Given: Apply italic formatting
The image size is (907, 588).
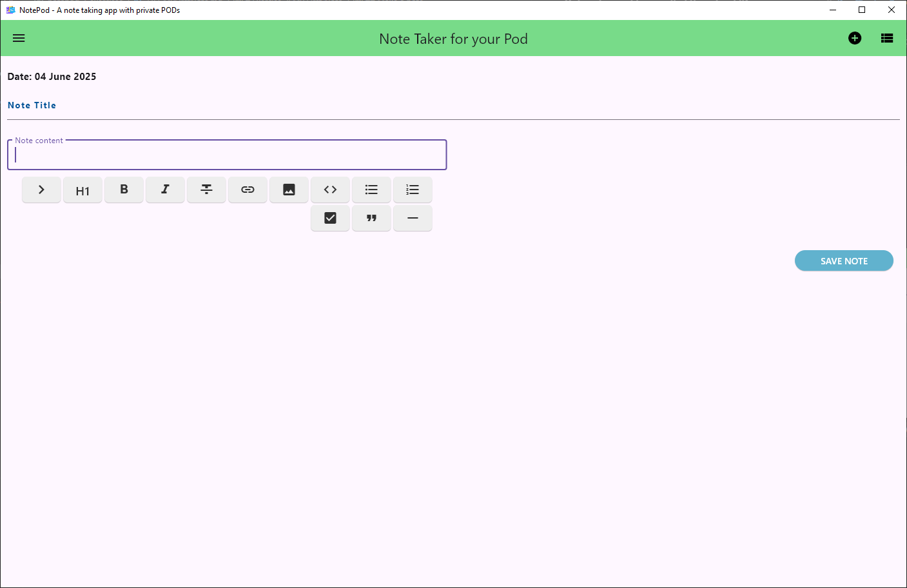Looking at the screenshot, I should [165, 190].
